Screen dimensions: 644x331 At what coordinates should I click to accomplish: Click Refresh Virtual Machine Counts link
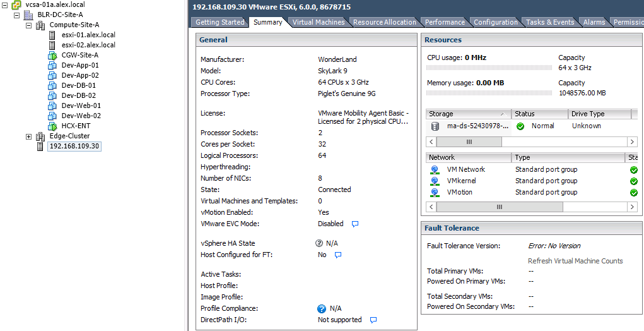[575, 261]
